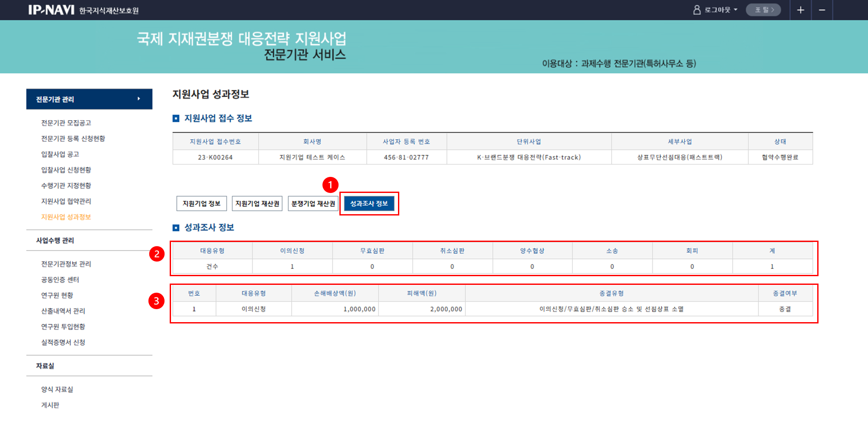Open 전문기관 등록 신청현황 in sidebar
Image resolution: width=868 pixels, height=421 pixels.
(x=73, y=139)
